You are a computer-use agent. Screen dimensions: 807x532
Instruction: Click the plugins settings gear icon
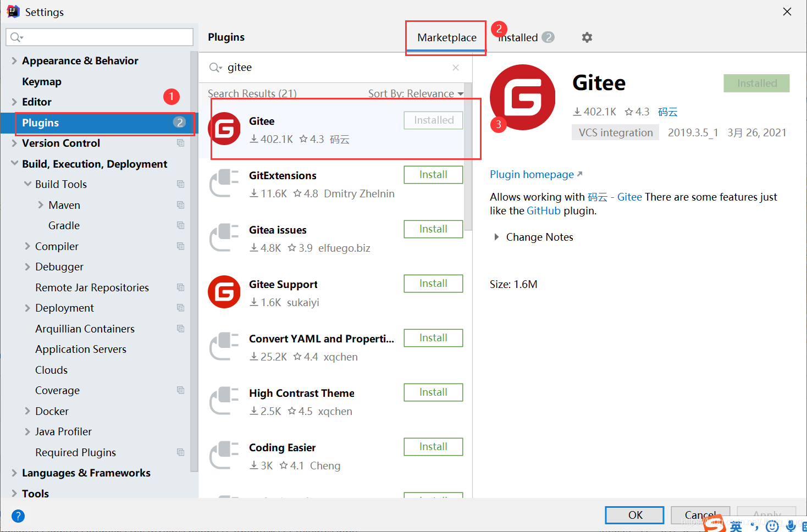coord(587,37)
